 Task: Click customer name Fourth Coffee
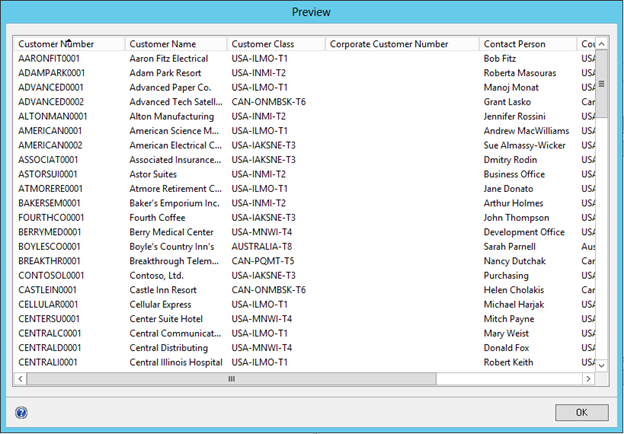click(157, 218)
